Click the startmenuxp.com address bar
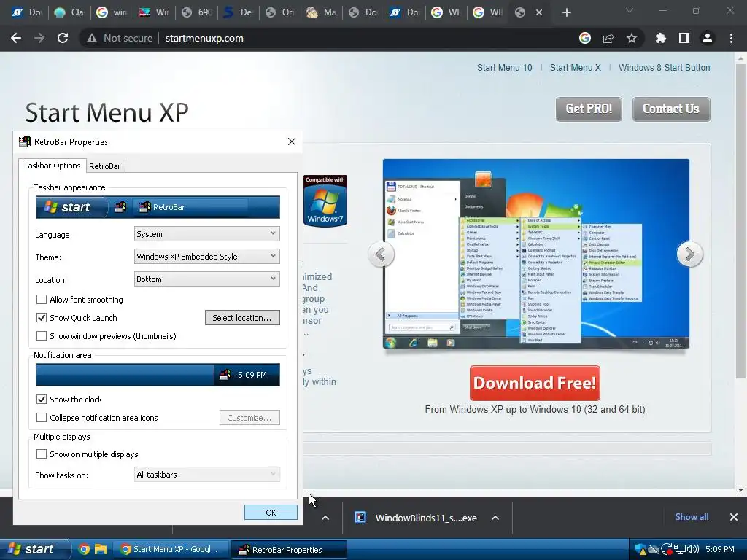The image size is (747, 560). click(204, 38)
